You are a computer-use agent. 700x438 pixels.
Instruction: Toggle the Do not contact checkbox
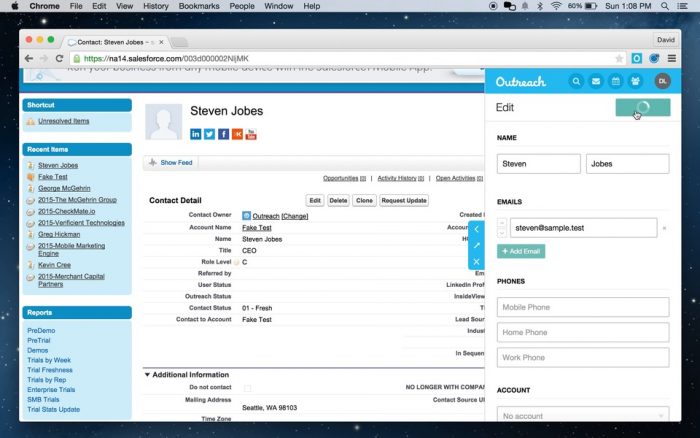pyautogui.click(x=247, y=388)
